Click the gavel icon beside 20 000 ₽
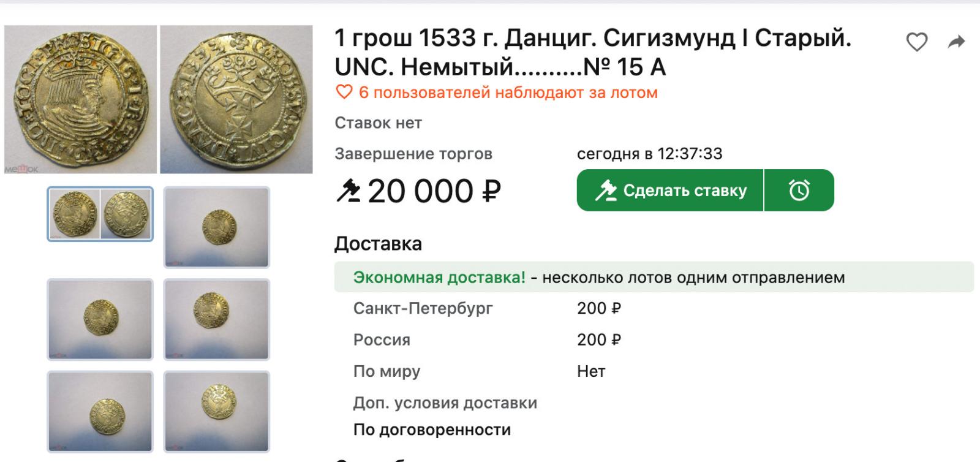The width and height of the screenshot is (980, 462). pyautogui.click(x=349, y=191)
